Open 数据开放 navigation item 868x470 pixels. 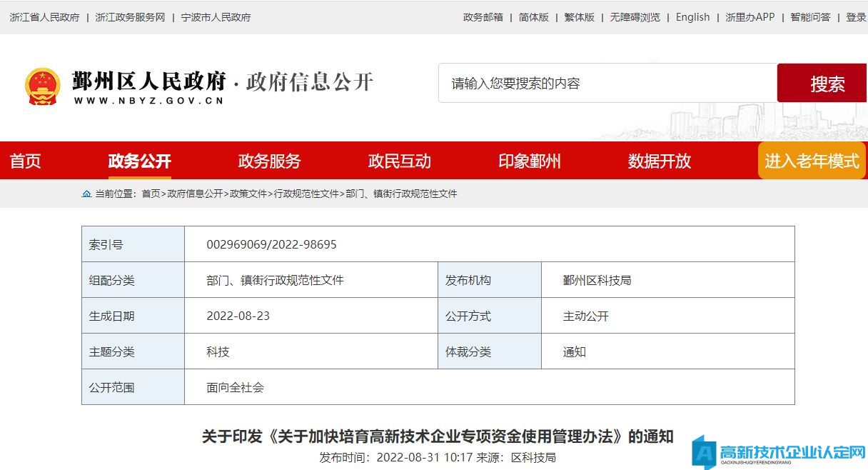[x=659, y=161]
